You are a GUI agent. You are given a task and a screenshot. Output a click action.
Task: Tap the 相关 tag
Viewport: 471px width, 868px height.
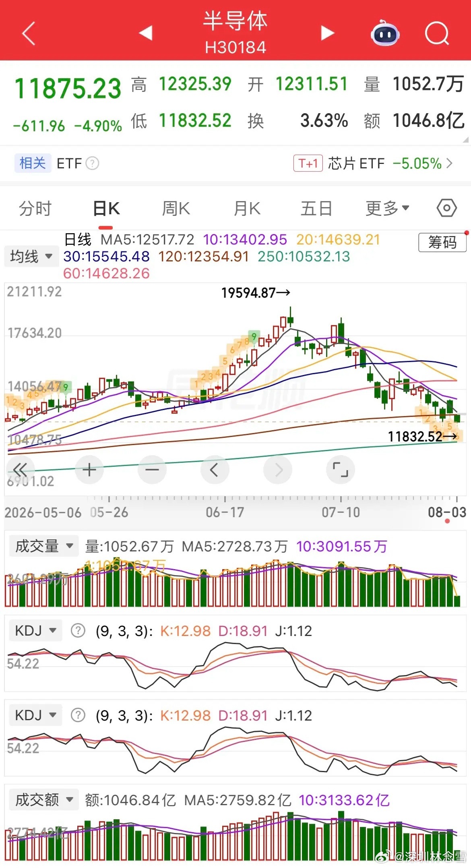[33, 163]
